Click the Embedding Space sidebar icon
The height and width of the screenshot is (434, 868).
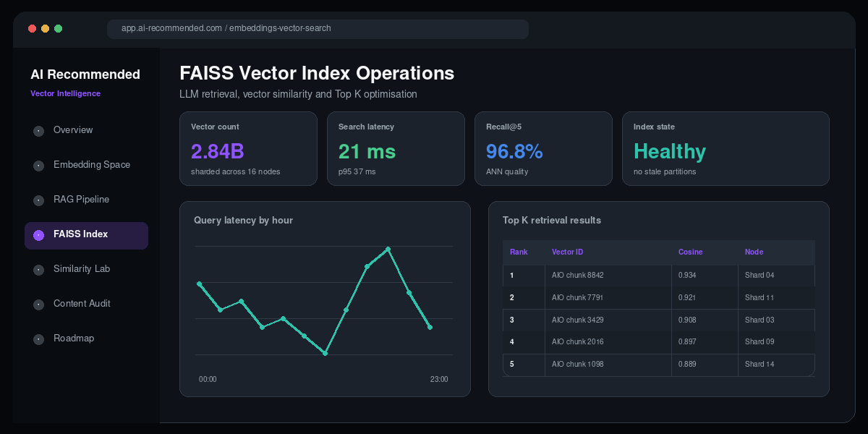(39, 166)
